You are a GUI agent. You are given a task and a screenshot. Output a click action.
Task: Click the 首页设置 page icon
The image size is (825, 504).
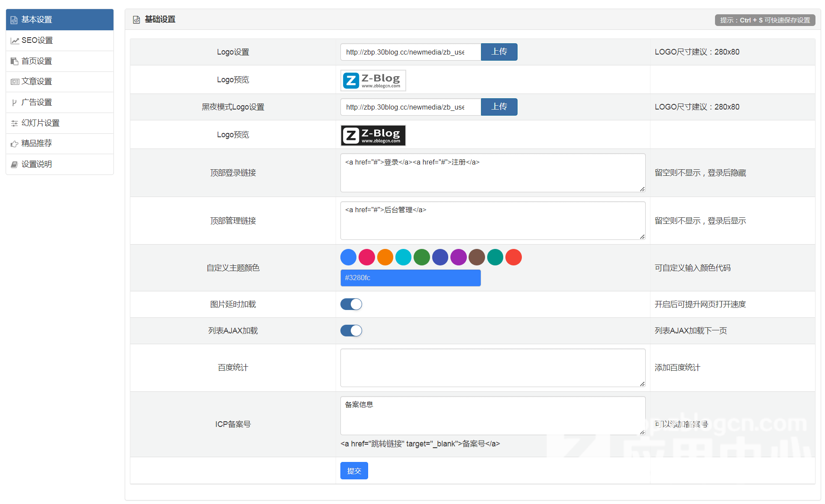point(14,61)
